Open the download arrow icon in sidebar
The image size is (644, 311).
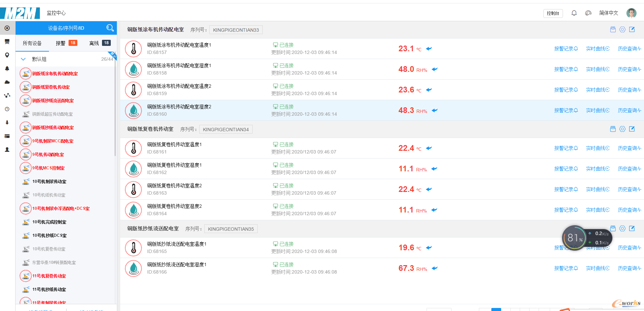point(7,122)
